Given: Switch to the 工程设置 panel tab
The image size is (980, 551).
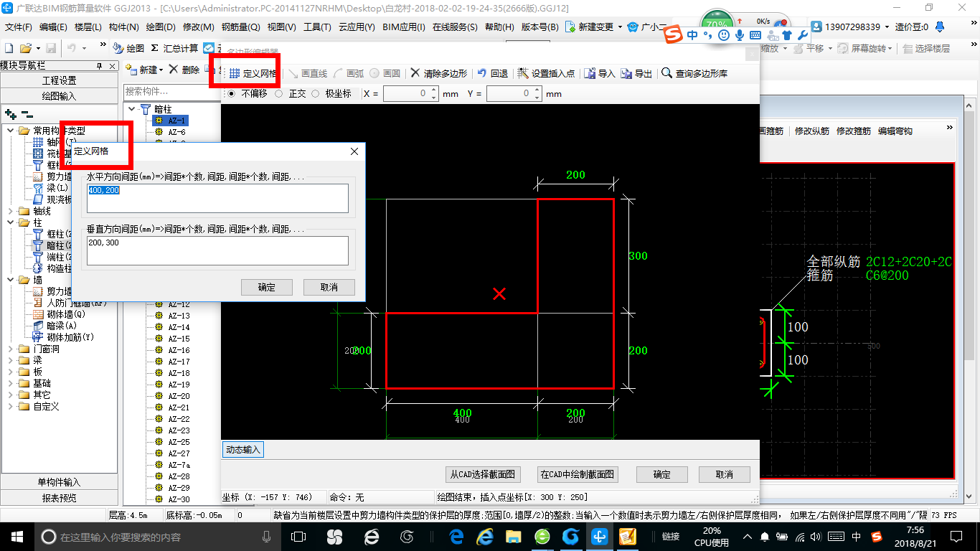Looking at the screenshot, I should point(59,80).
